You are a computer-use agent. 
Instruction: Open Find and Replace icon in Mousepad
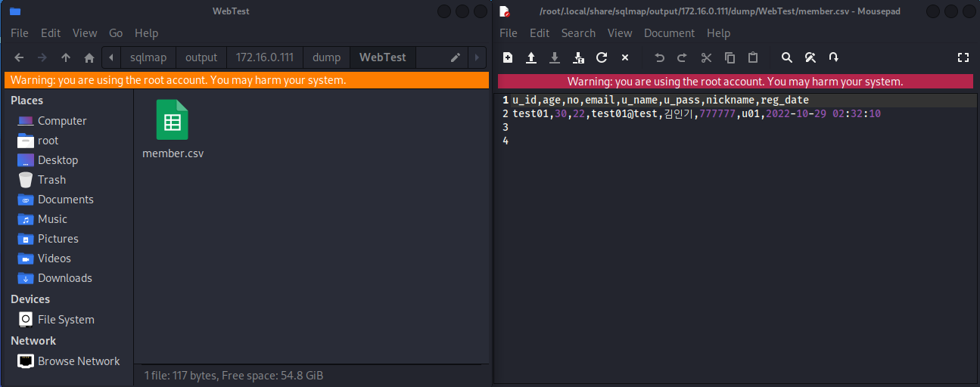tap(810, 57)
